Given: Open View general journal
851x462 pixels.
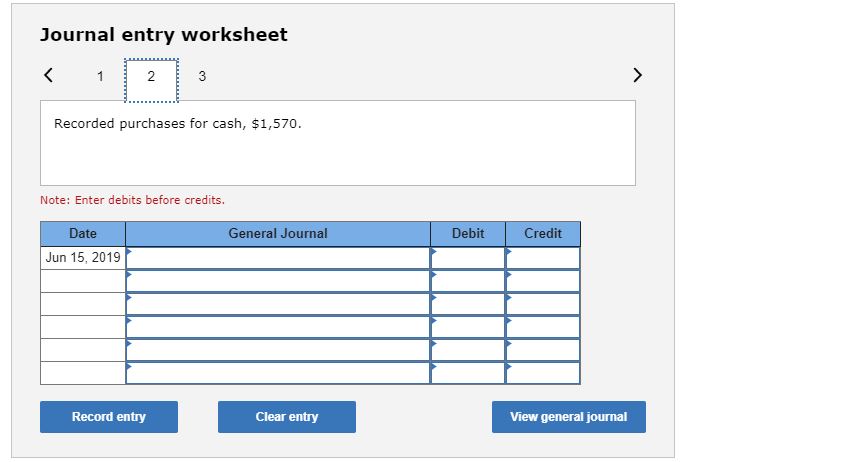Looking at the screenshot, I should 569,417.
